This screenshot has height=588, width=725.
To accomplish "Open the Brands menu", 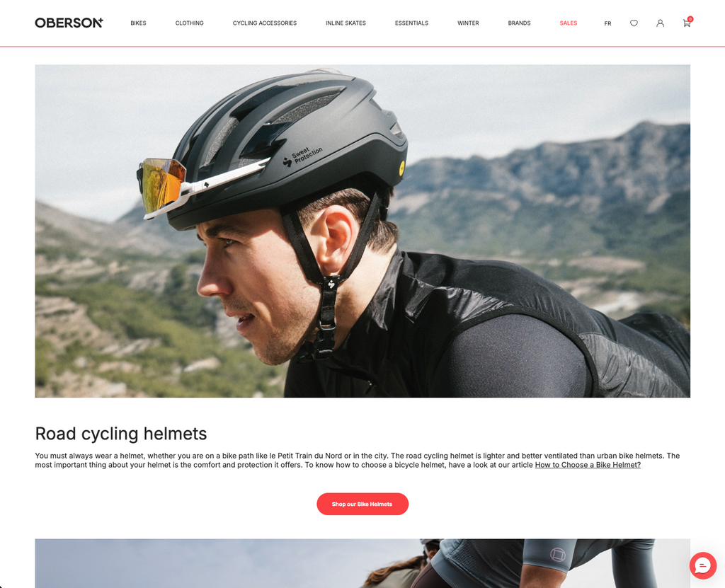I will click(519, 23).
